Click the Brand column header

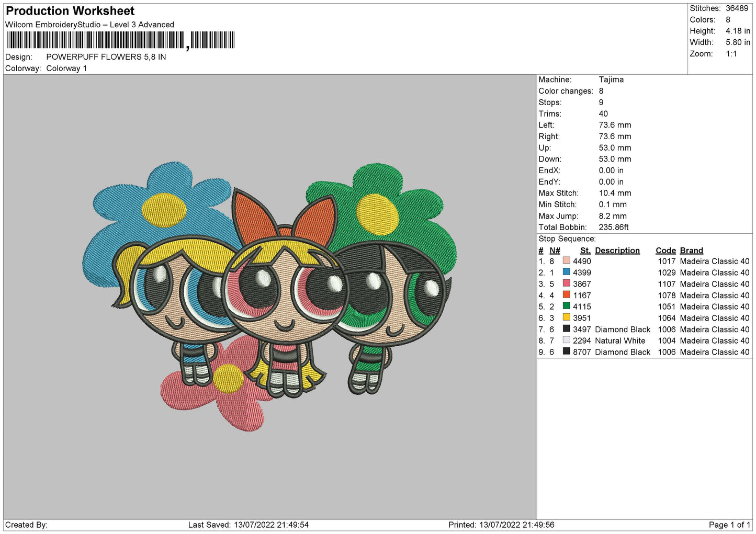(691, 251)
